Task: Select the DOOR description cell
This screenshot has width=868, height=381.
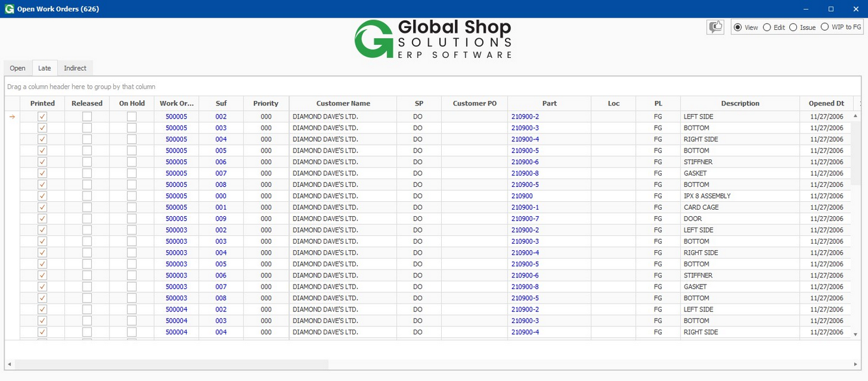Action: coord(740,219)
